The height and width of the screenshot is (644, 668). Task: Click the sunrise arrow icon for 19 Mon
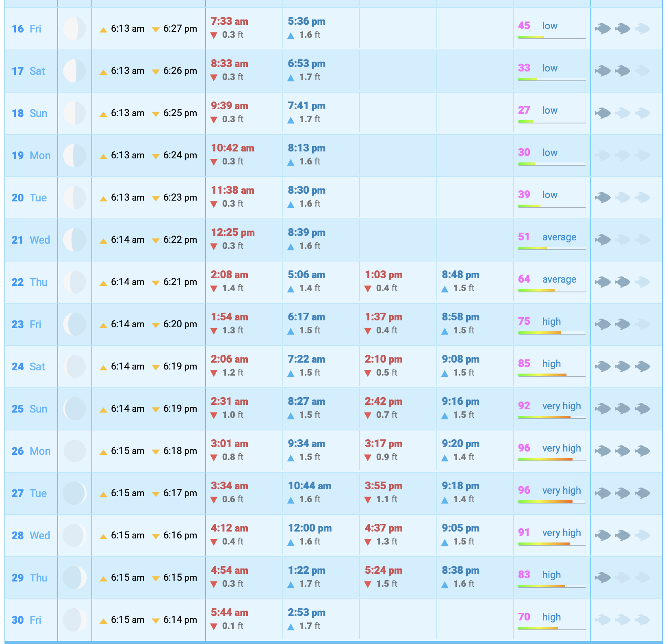click(x=104, y=156)
